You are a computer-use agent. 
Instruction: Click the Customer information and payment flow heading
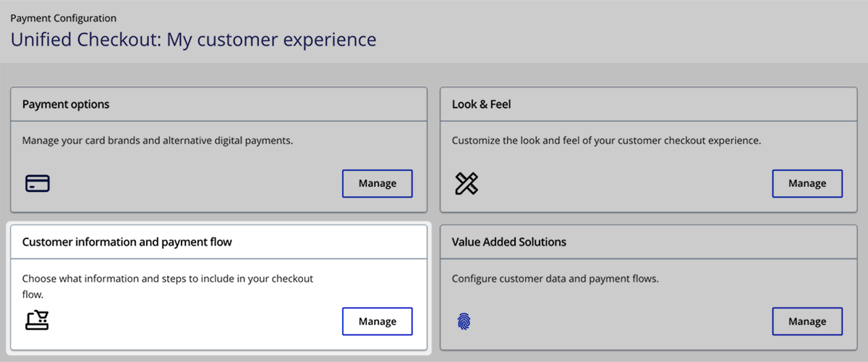coord(127,242)
